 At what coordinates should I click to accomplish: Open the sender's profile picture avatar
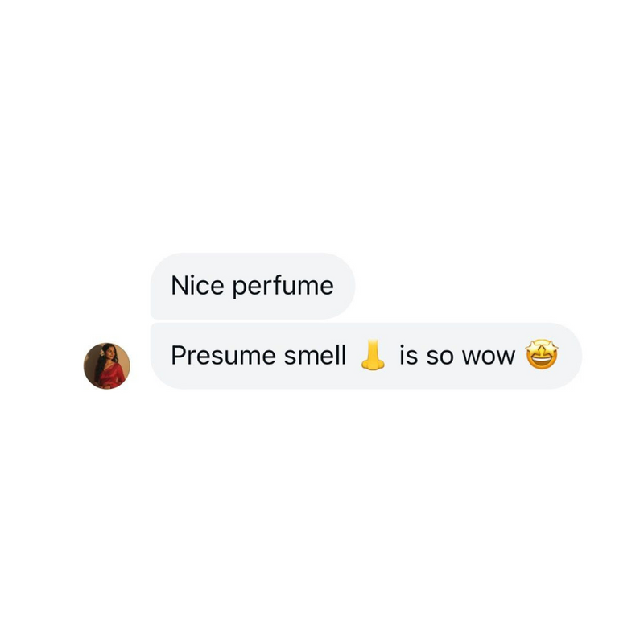(107, 366)
